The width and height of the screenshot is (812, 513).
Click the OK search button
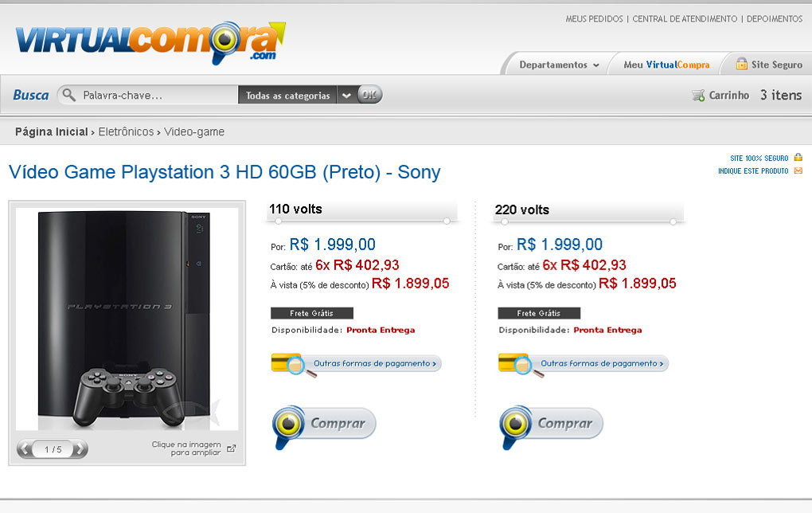coord(369,95)
